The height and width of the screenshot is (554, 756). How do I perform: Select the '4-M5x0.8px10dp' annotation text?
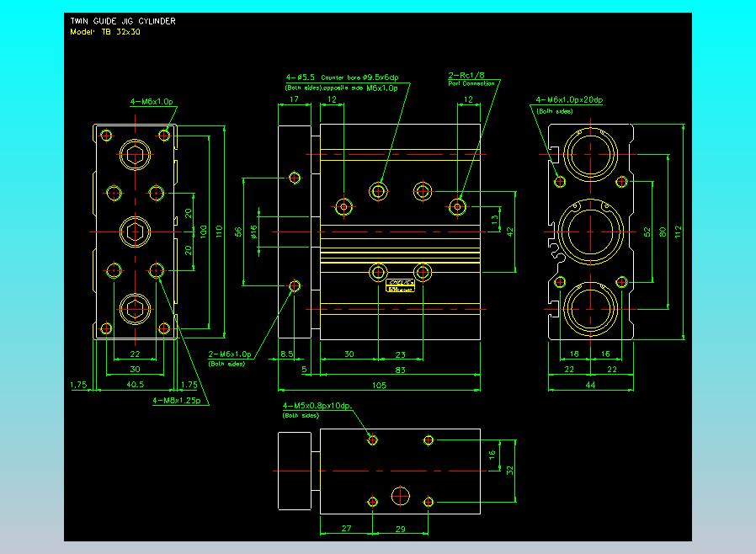pos(317,407)
